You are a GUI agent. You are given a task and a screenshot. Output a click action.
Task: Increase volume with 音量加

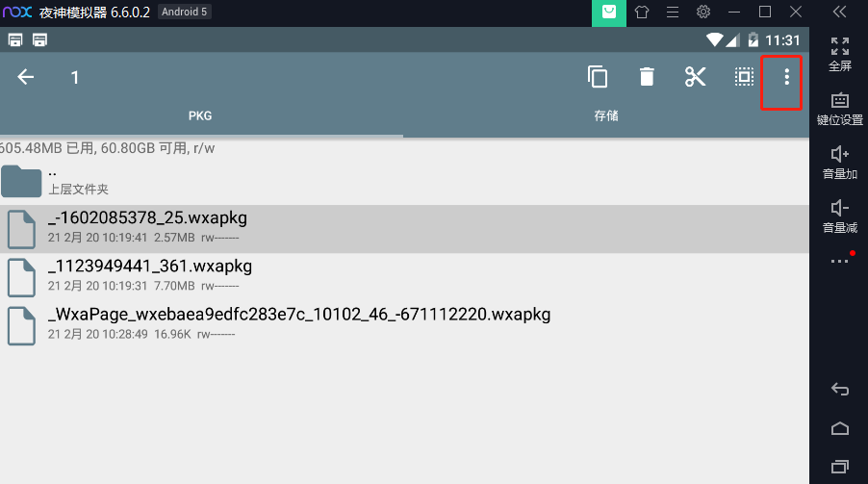pyautogui.click(x=840, y=163)
